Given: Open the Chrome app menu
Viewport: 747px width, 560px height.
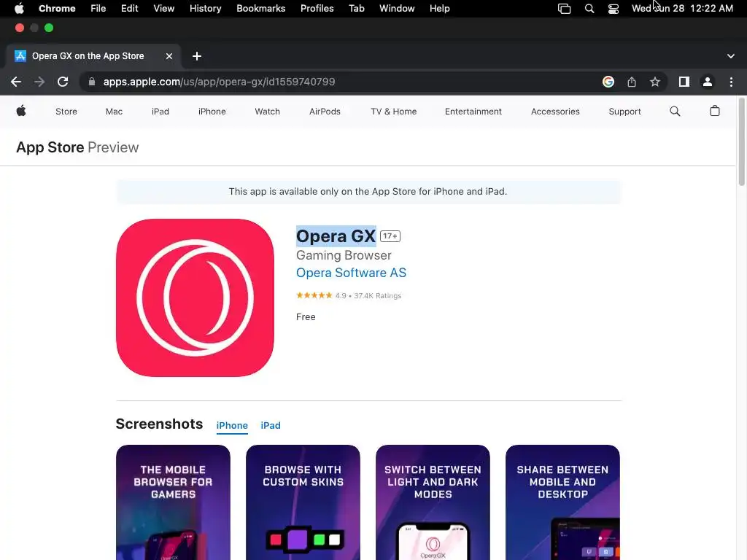Looking at the screenshot, I should pyautogui.click(x=57, y=9).
